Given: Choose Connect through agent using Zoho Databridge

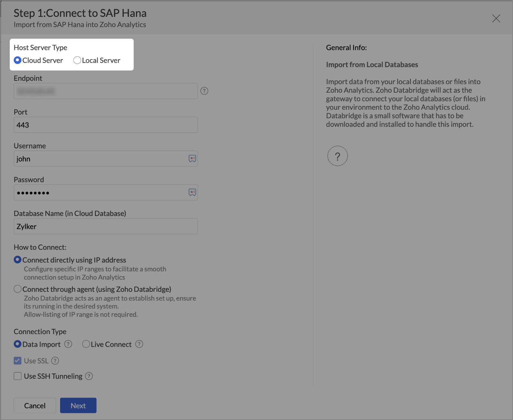Looking at the screenshot, I should [x=18, y=289].
